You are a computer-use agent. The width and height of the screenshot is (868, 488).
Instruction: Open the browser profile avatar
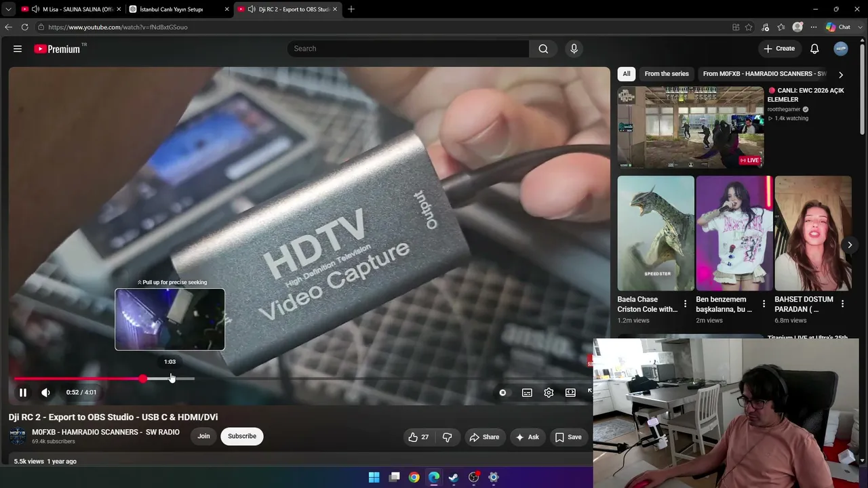(797, 27)
